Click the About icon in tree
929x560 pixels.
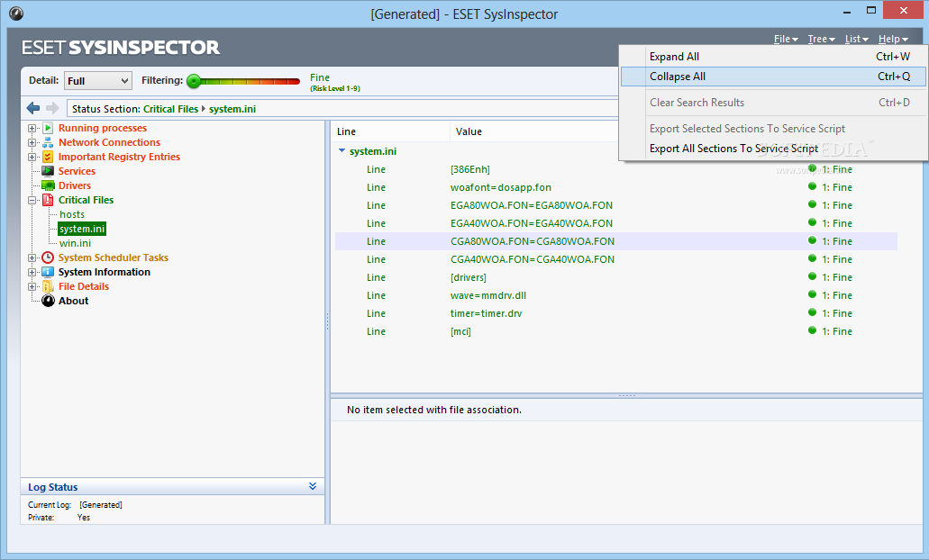[x=48, y=301]
